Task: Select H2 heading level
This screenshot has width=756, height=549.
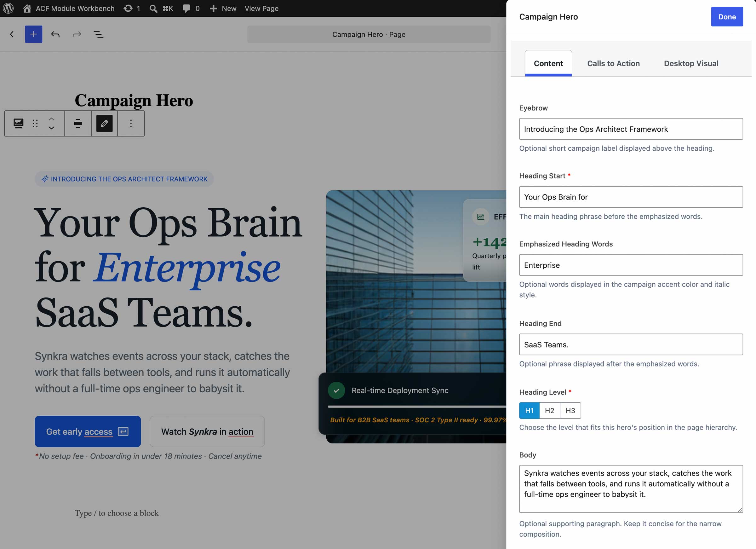Action: [550, 411]
